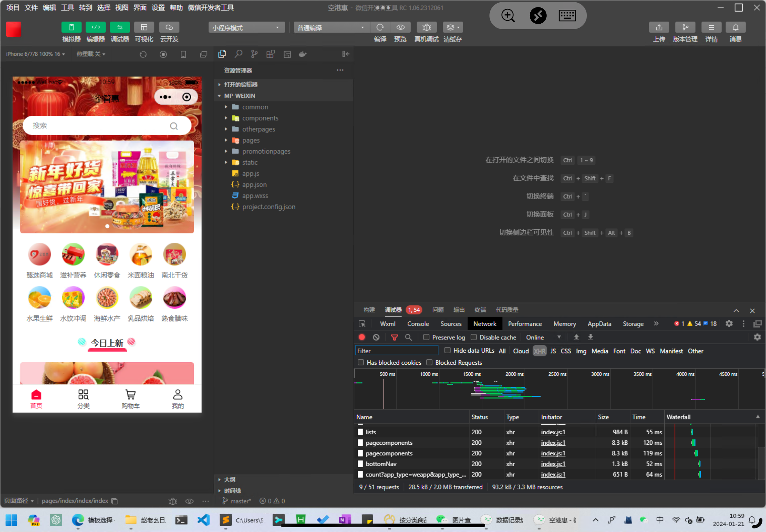
Task: Clear network log with the block icon
Action: click(376, 337)
